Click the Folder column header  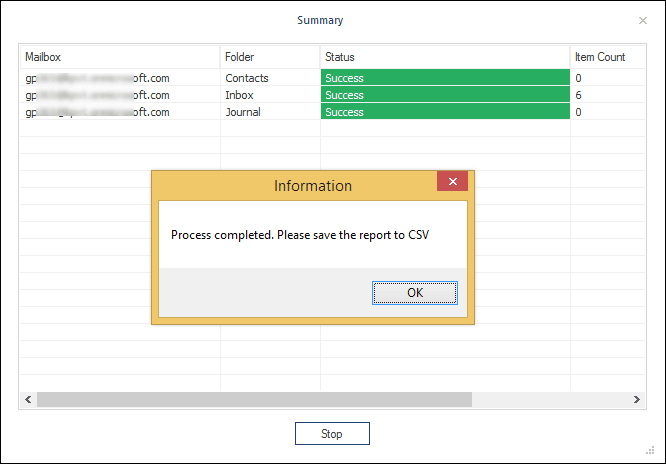click(x=270, y=57)
